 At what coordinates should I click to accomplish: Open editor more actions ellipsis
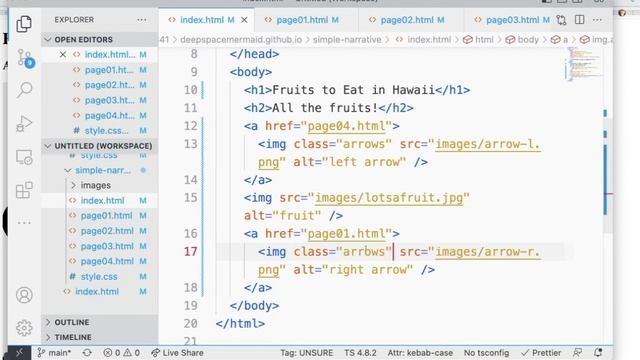click(x=597, y=20)
